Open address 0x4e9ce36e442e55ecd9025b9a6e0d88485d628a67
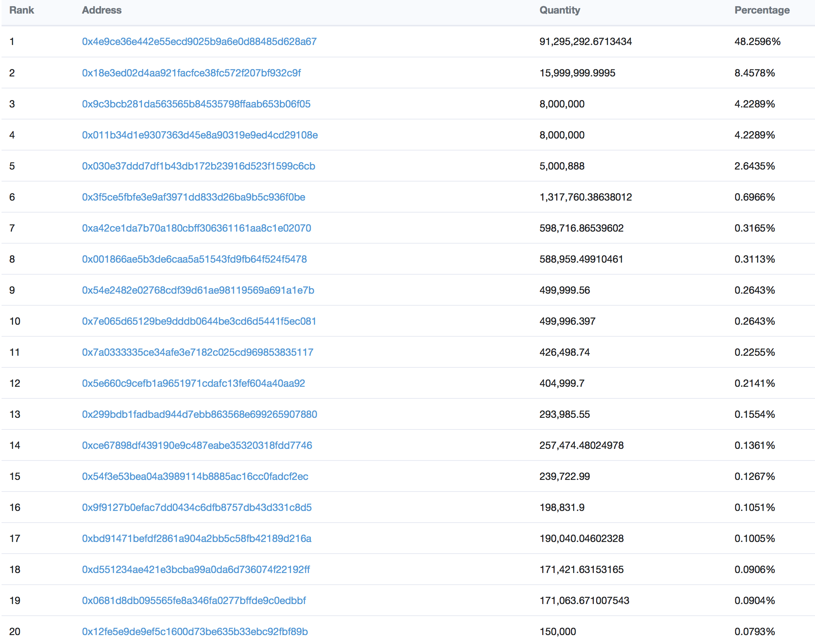 pos(199,42)
